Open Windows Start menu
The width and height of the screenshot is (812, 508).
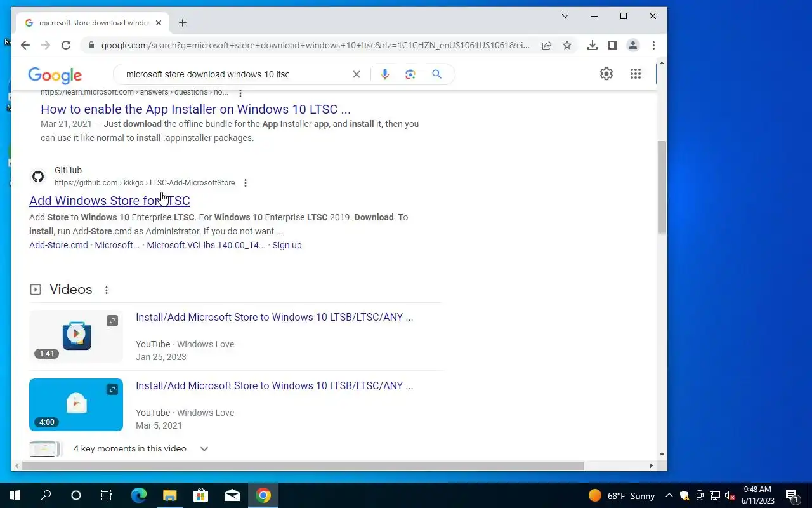pyautogui.click(x=15, y=496)
